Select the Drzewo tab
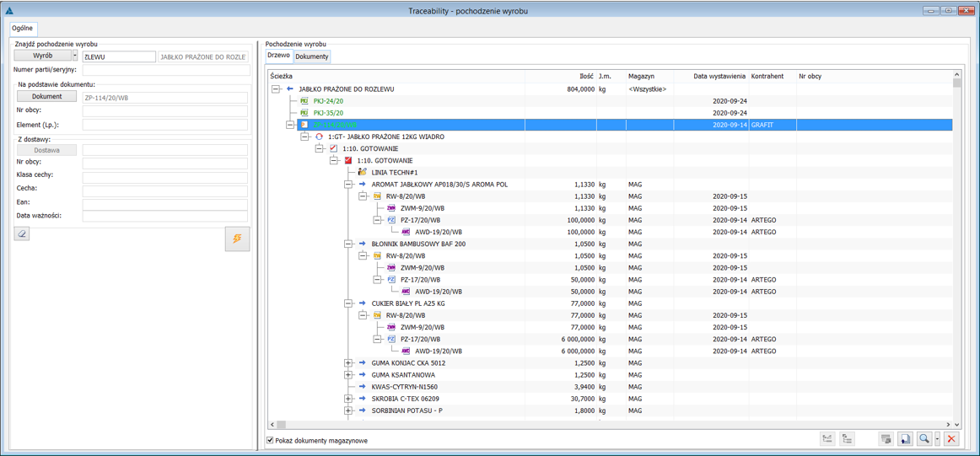The width and height of the screenshot is (980, 456). [x=279, y=56]
